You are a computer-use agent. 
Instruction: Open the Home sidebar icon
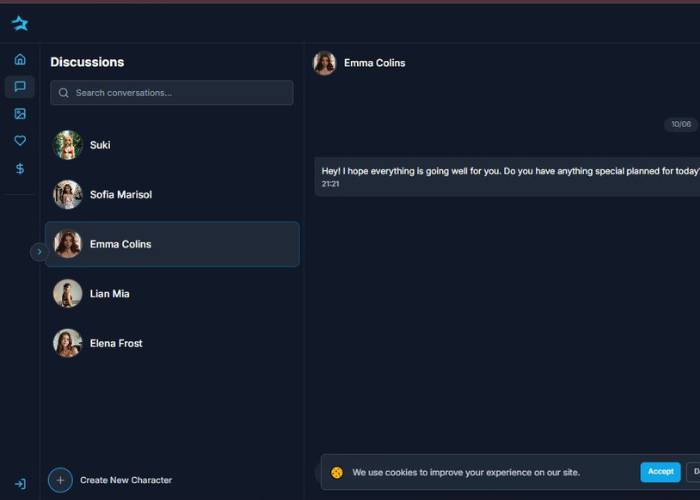pos(20,60)
